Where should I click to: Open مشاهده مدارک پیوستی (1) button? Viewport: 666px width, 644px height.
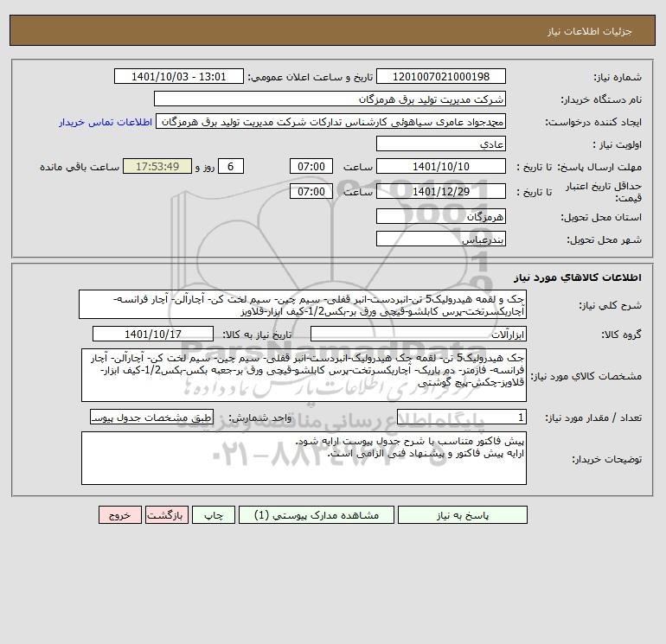click(317, 515)
